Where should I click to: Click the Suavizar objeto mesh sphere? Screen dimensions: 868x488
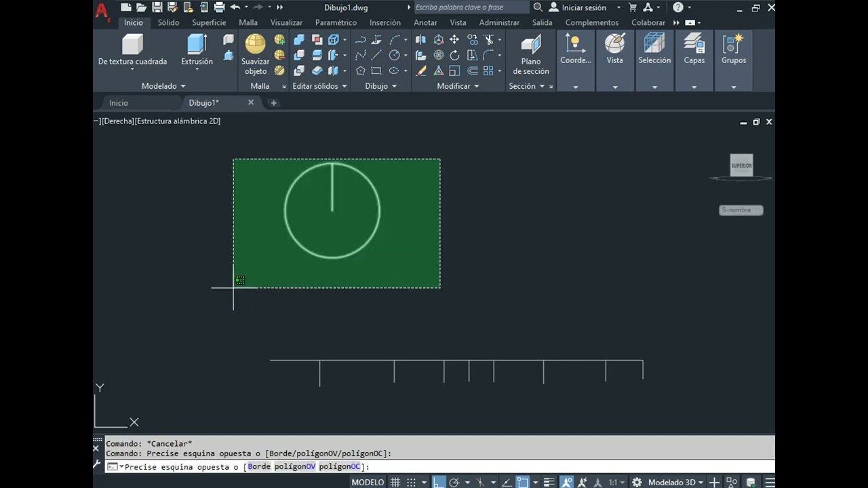point(256,54)
